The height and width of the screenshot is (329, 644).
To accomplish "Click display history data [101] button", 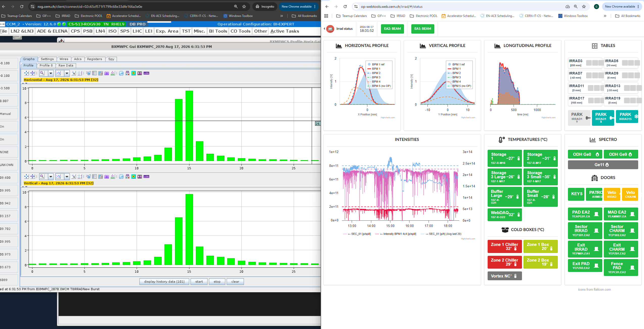I will click(164, 282).
